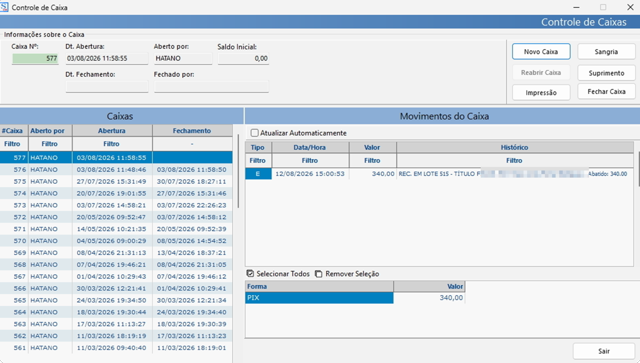Sort by Fechamento column header
Screen dimensions: 640x363
point(192,131)
